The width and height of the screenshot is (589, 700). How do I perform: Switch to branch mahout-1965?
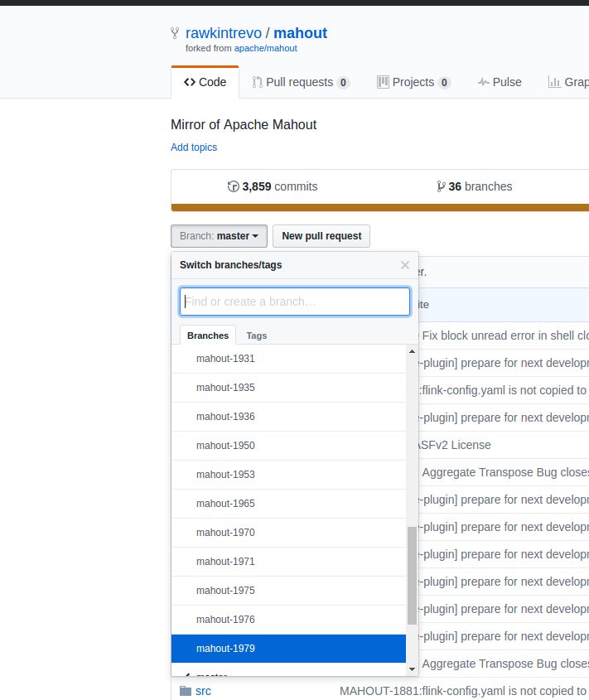289,504
